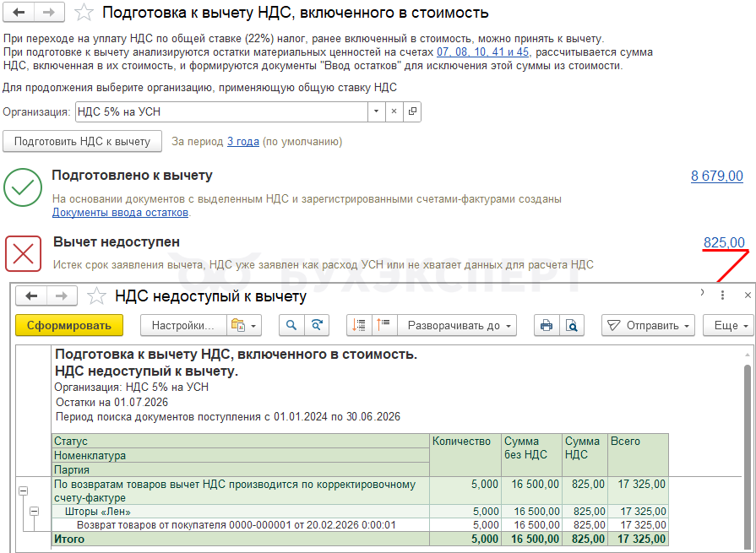The image size is (756, 553).
Task: Click the Сформировать button
Action: coord(69,326)
